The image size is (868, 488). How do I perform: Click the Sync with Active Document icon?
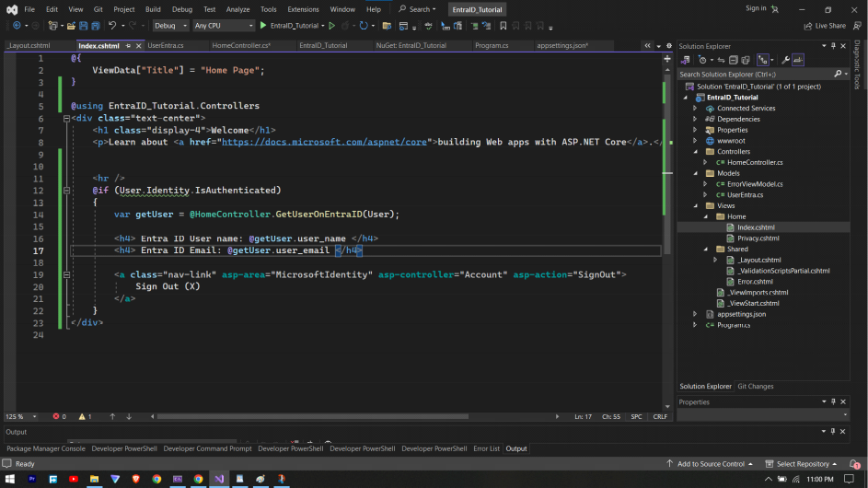pos(720,60)
